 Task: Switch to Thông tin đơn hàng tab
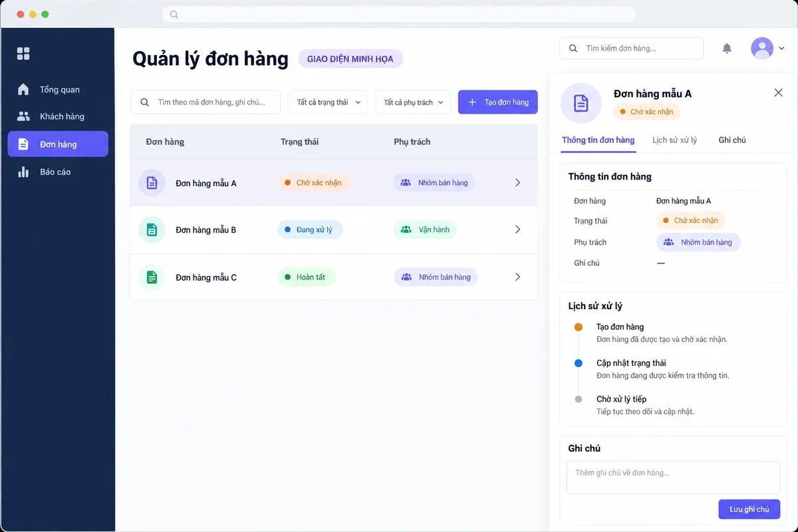(x=598, y=140)
